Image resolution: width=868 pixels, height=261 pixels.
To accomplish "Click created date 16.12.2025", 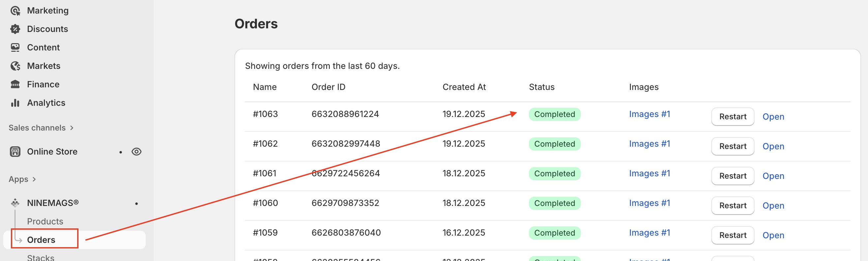I will [x=464, y=232].
